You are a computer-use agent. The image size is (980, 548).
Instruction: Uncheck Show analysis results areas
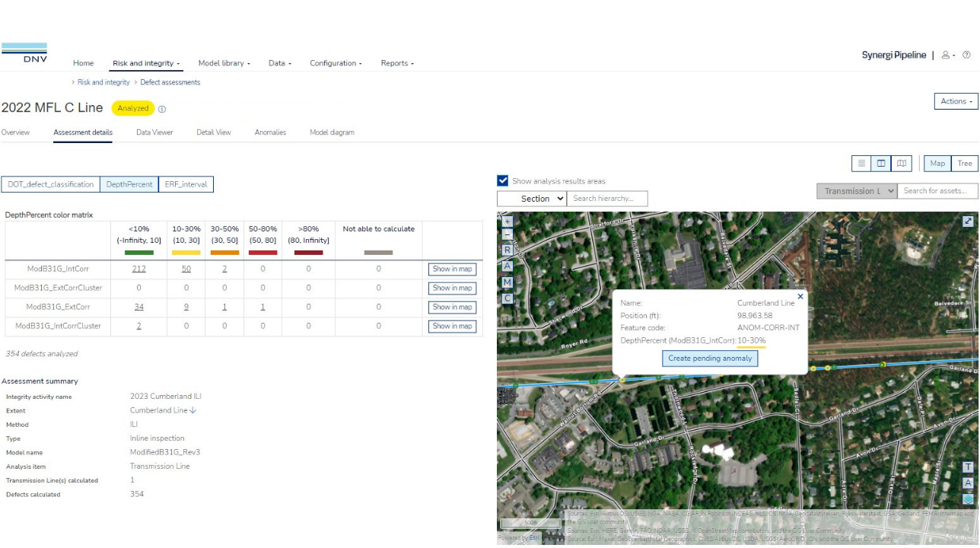[x=501, y=180]
